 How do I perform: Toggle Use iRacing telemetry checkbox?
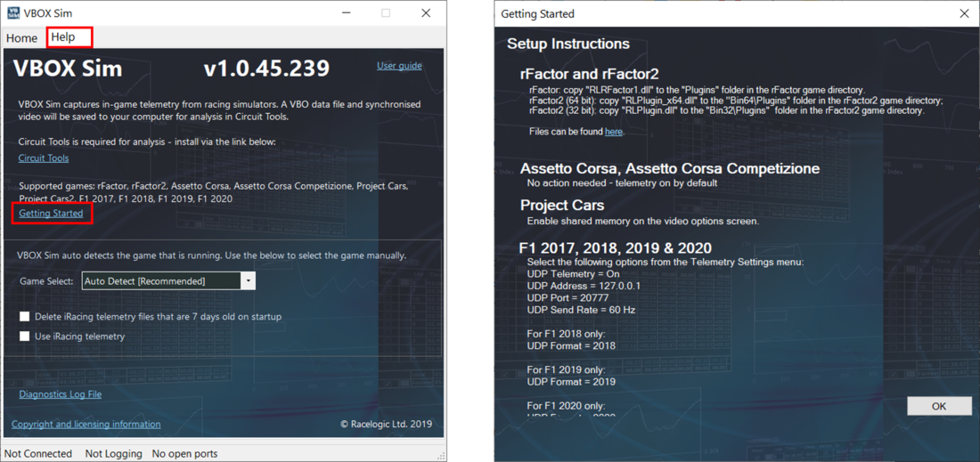(x=24, y=336)
